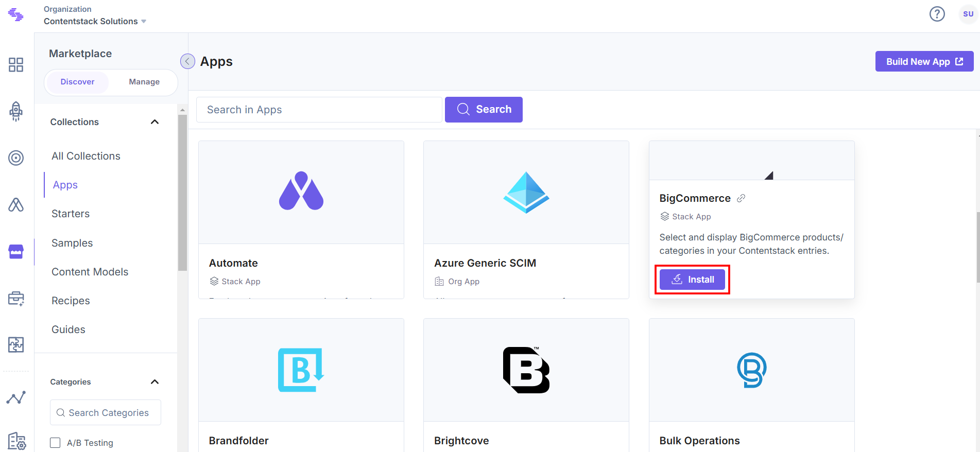980x452 pixels.
Task: Click the Marketplace heading text
Action: pos(80,54)
